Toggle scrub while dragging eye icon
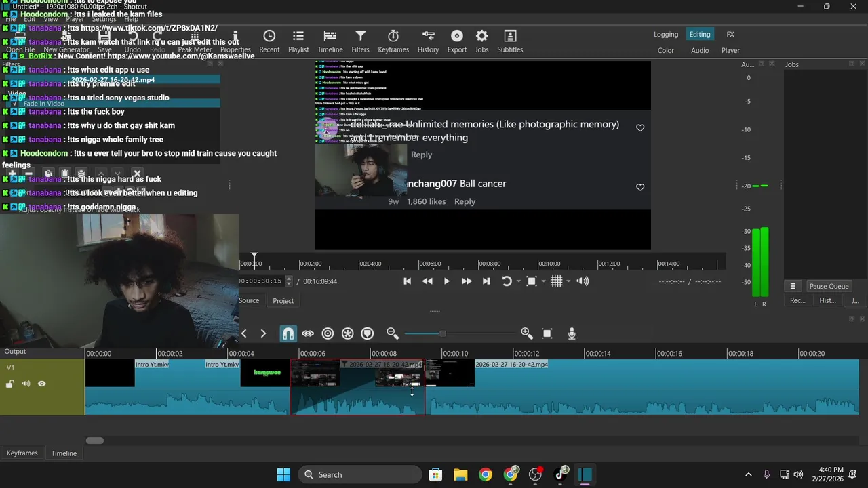This screenshot has width=868, height=488. 308,333
